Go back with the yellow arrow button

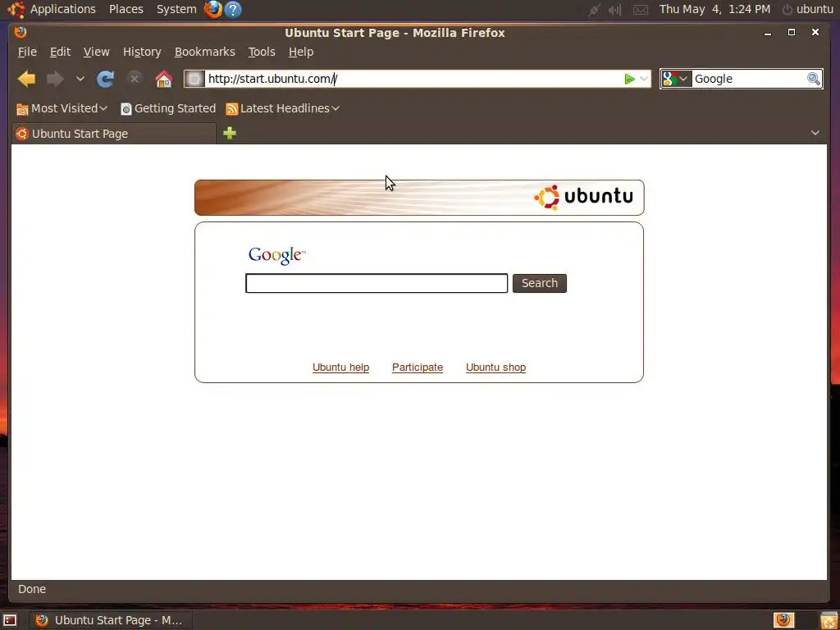pos(26,80)
